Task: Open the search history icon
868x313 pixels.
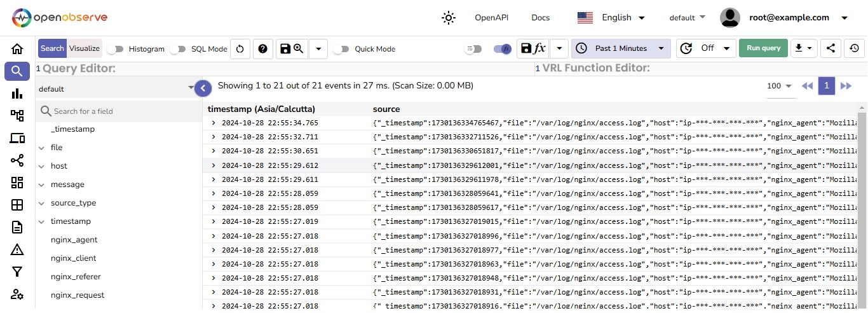Action: 855,48
